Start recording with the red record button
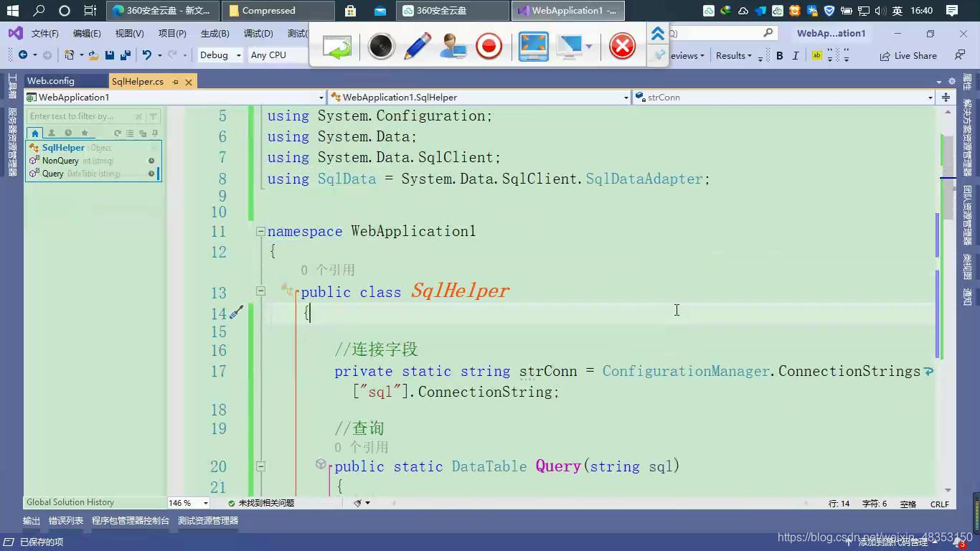 pos(489,47)
